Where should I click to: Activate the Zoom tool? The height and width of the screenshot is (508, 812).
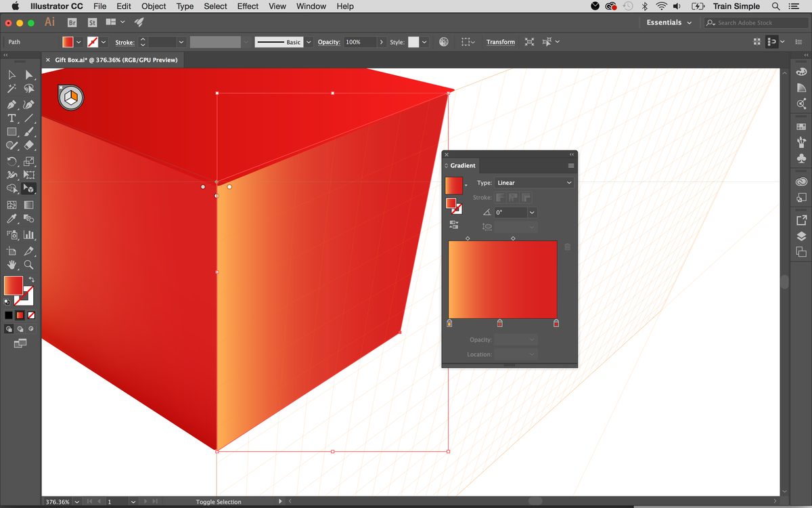[x=28, y=265]
